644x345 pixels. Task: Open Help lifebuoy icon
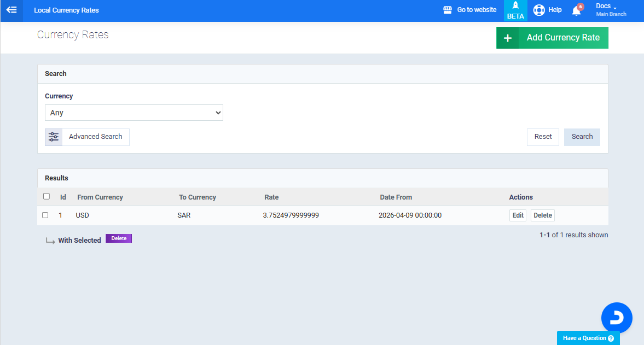coord(539,10)
